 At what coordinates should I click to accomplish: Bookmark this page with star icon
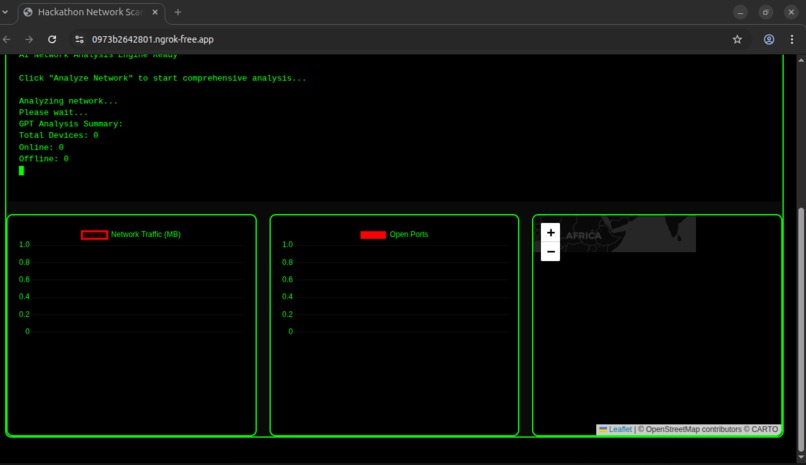pyautogui.click(x=737, y=39)
